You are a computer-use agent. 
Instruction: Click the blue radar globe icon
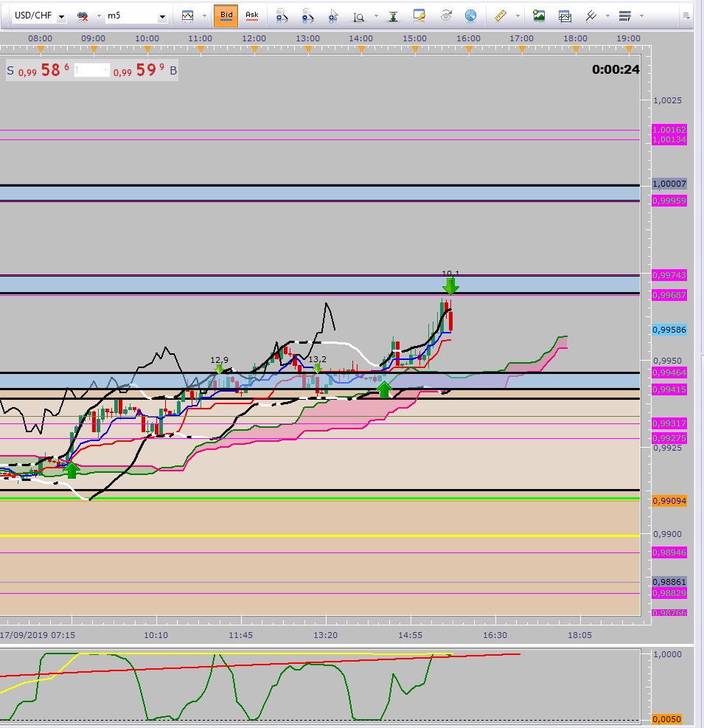470,15
